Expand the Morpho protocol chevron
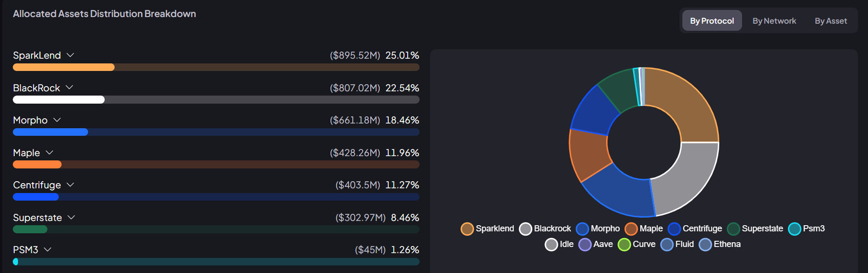The image size is (868, 273). [57, 120]
